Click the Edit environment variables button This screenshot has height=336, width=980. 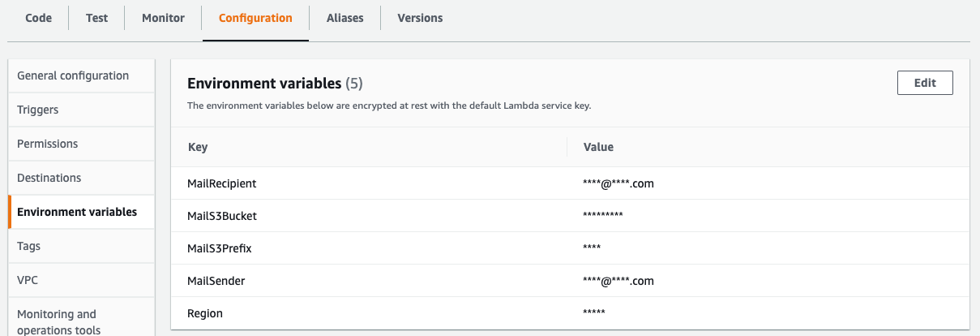(x=925, y=83)
